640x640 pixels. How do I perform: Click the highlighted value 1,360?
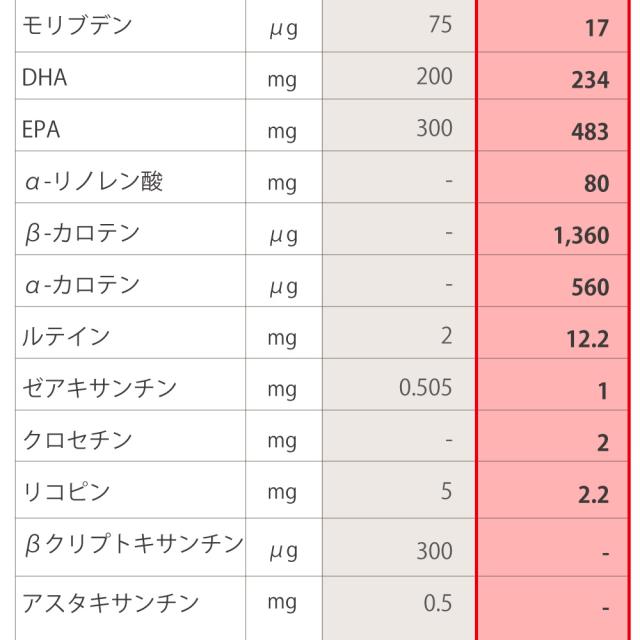580,236
